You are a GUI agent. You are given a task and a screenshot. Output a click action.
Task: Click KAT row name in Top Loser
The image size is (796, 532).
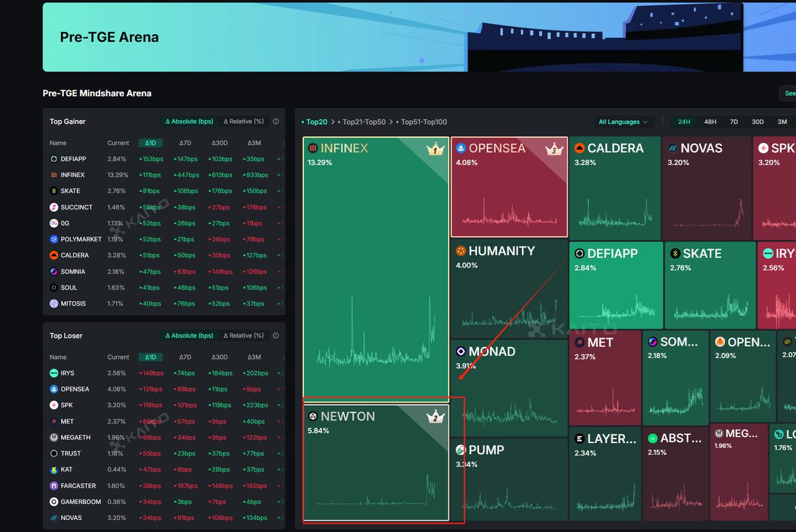[x=67, y=470]
